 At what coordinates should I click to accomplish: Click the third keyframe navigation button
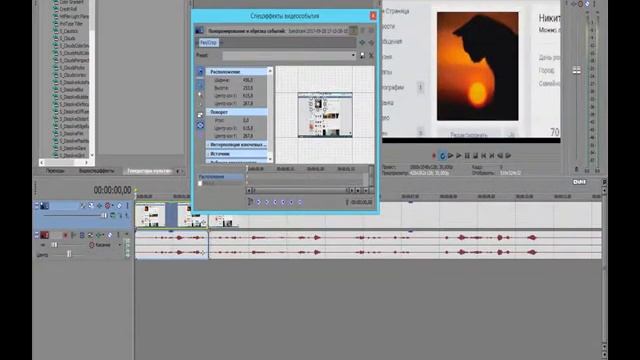[275, 202]
